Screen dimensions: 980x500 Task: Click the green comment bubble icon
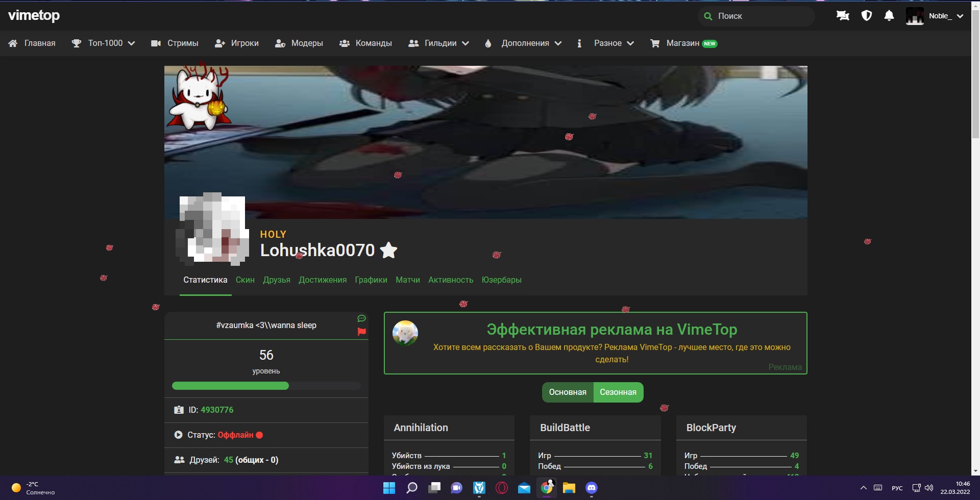point(362,318)
